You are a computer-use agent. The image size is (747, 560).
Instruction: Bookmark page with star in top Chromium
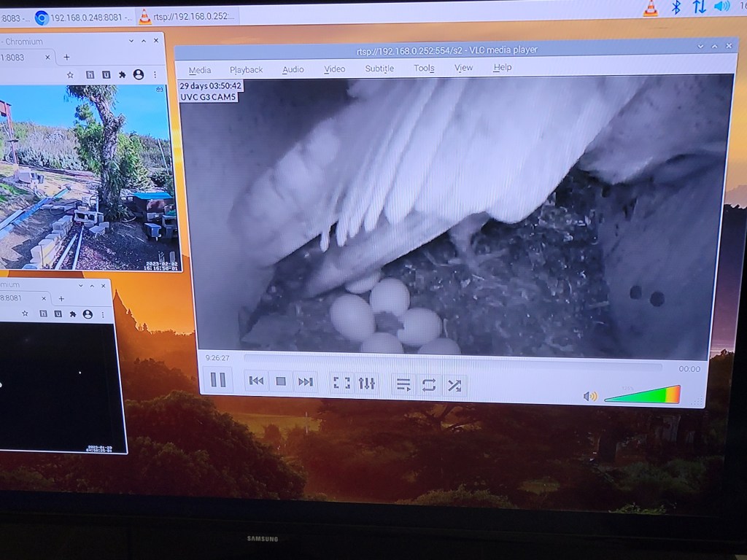click(70, 74)
